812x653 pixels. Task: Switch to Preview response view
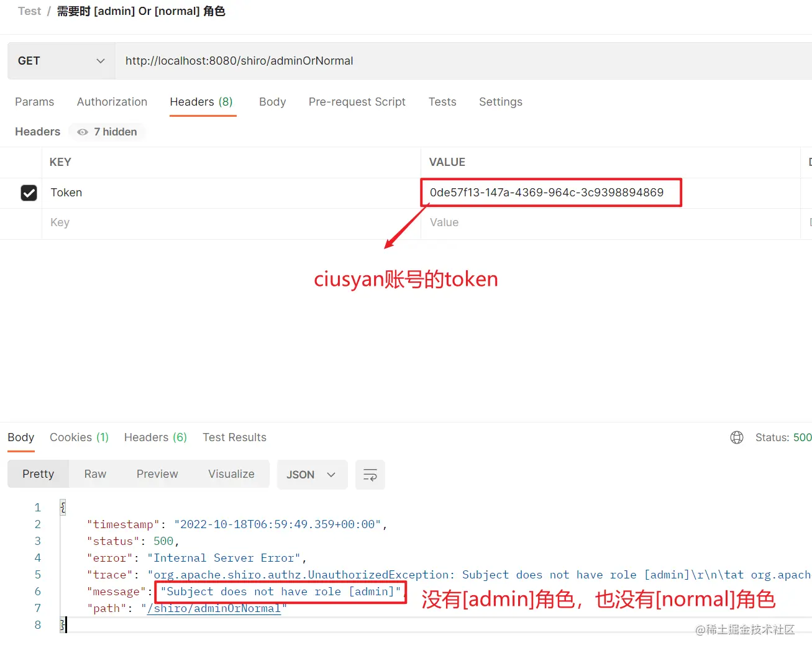(157, 474)
